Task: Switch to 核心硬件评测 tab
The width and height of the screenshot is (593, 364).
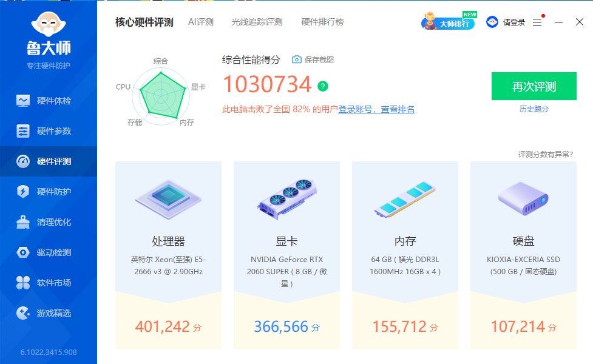Action: point(144,22)
